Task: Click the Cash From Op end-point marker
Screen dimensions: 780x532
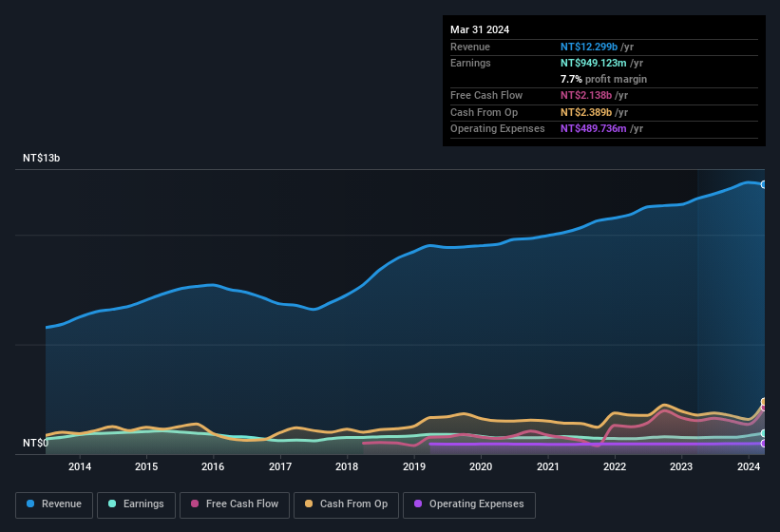Action: tap(764, 401)
